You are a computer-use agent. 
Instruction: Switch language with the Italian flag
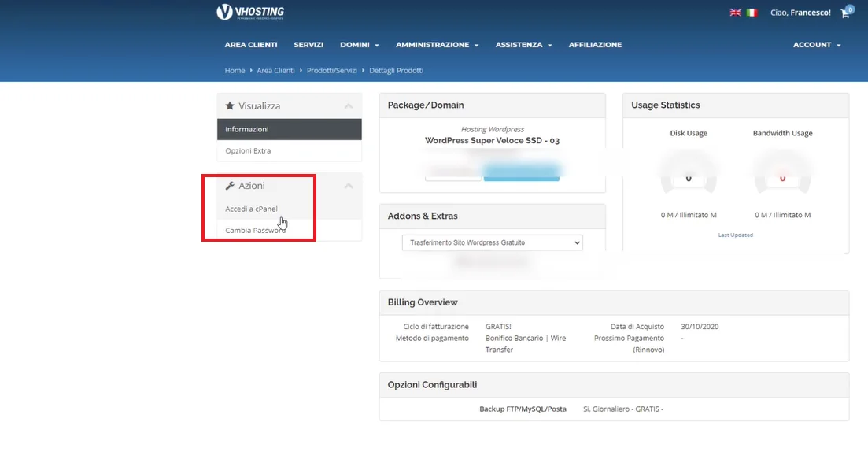tap(752, 12)
